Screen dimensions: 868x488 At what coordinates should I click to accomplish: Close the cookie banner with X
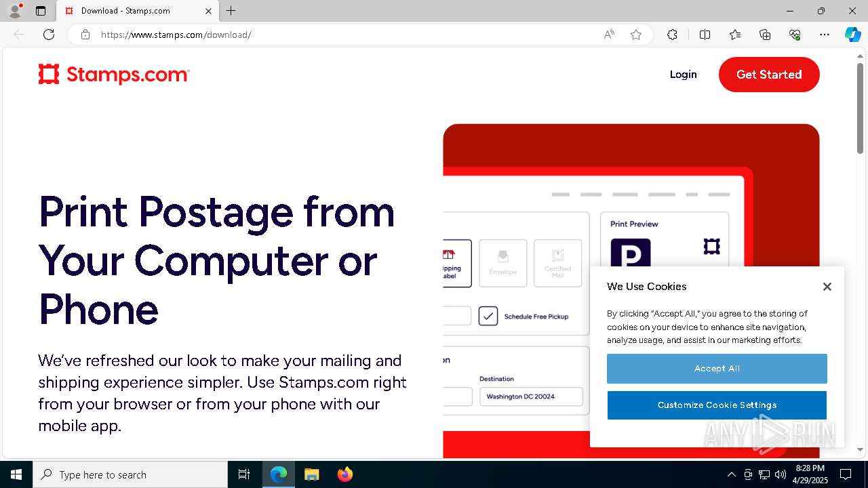(827, 287)
